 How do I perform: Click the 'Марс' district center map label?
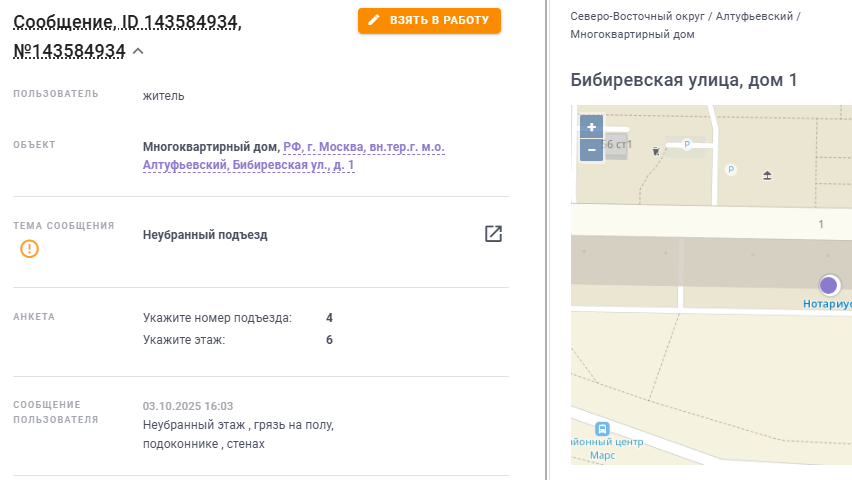tap(603, 455)
